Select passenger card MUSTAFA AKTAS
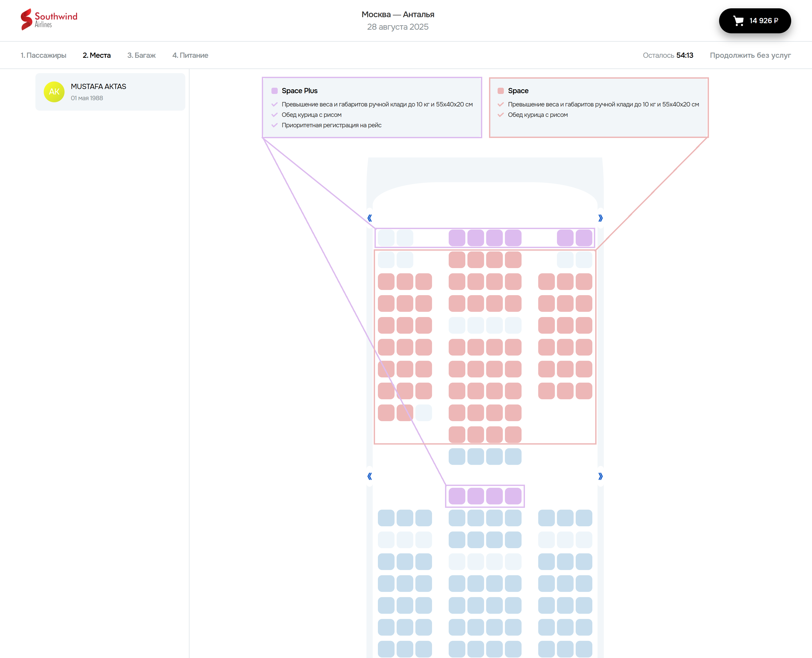Viewport: 812px width, 658px height. pos(110,92)
